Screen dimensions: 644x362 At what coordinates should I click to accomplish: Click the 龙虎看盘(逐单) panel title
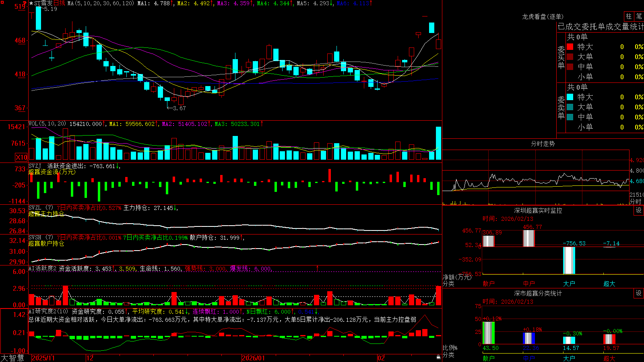click(x=543, y=16)
